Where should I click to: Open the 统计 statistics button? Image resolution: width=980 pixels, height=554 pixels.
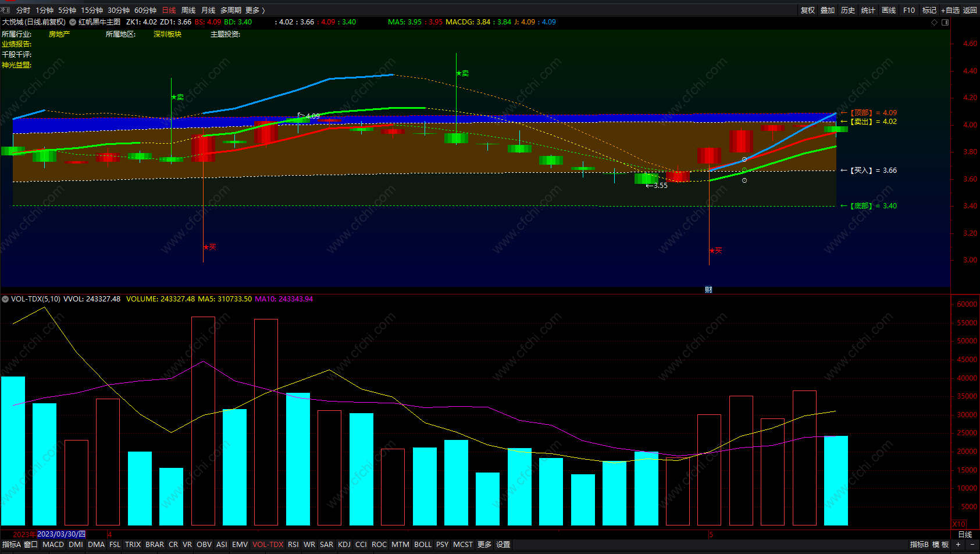click(x=868, y=10)
